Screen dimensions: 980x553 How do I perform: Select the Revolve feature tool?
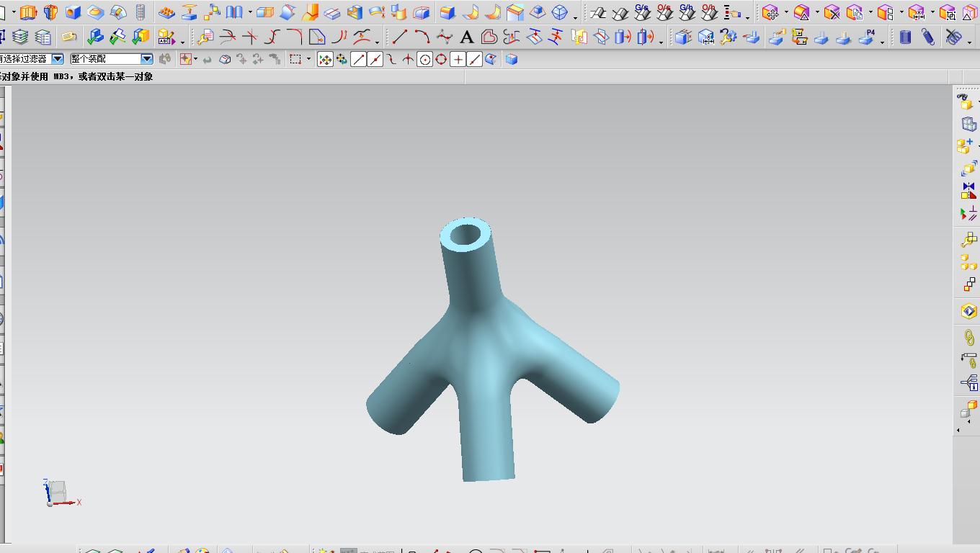(x=50, y=12)
